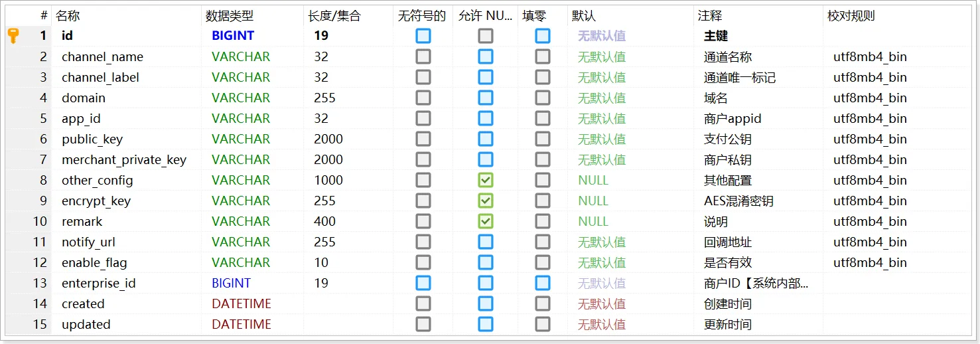Click comment 通道名称

728,56
